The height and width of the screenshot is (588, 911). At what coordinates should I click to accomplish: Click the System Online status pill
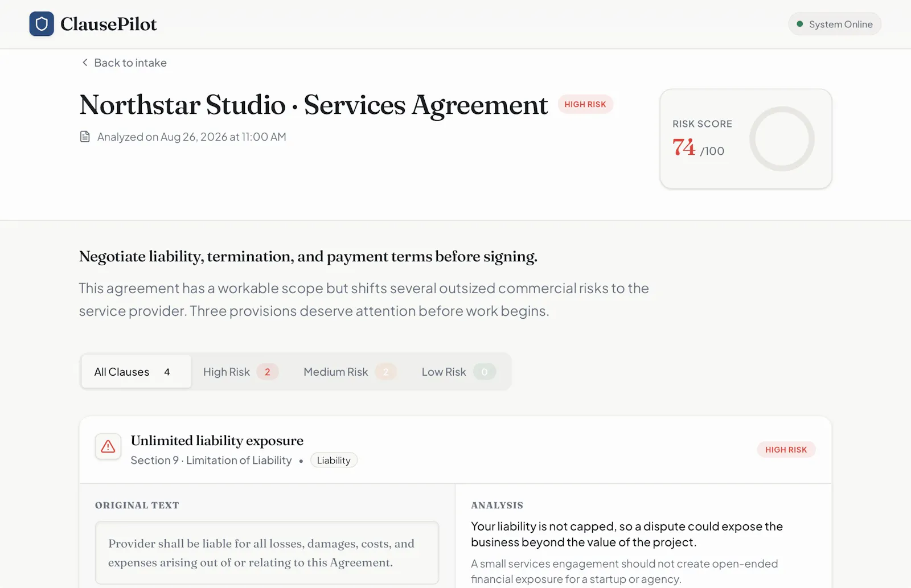835,24
